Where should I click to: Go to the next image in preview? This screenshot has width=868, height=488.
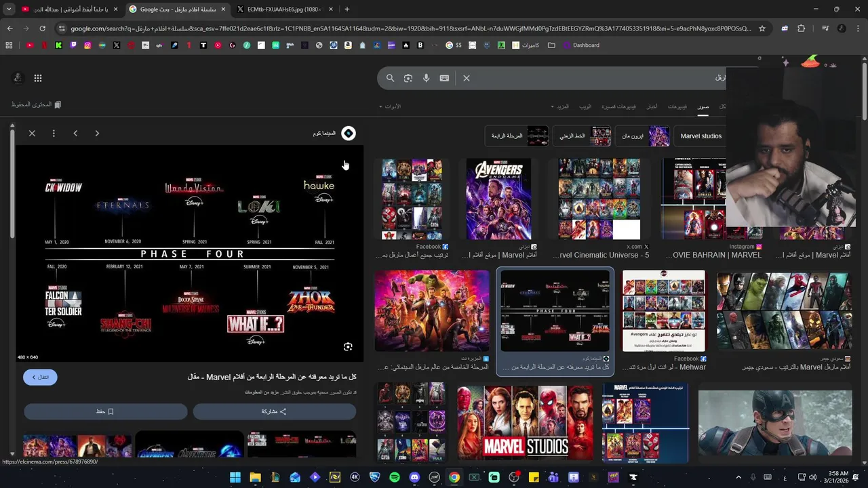97,134
